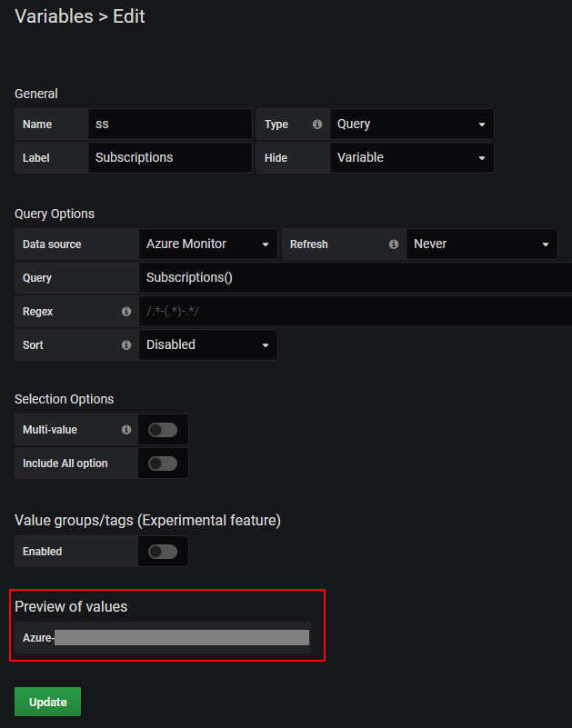Click the Azure- preview value
Viewport: 572px width, 728px height.
pyautogui.click(x=163, y=637)
